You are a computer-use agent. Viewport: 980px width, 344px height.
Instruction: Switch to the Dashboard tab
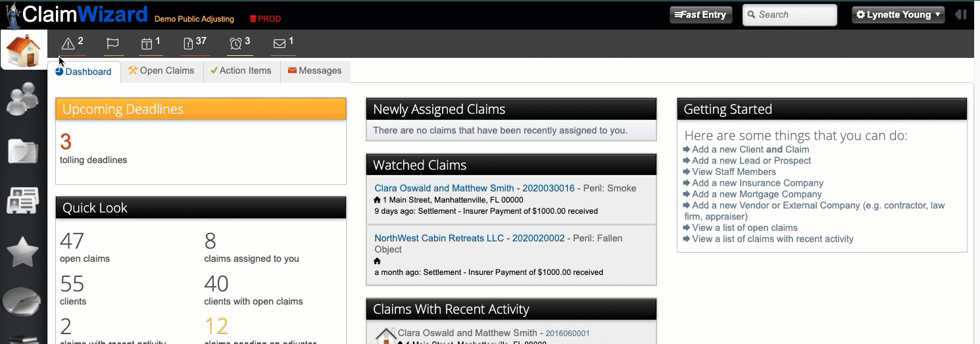click(84, 72)
